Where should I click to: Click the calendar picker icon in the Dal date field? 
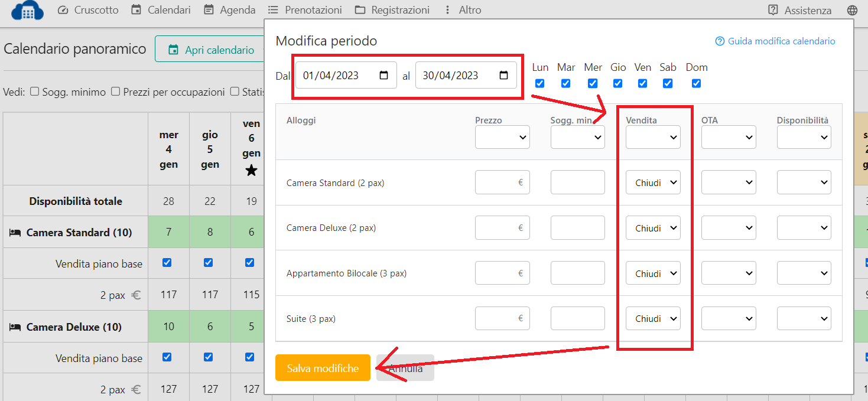point(383,76)
